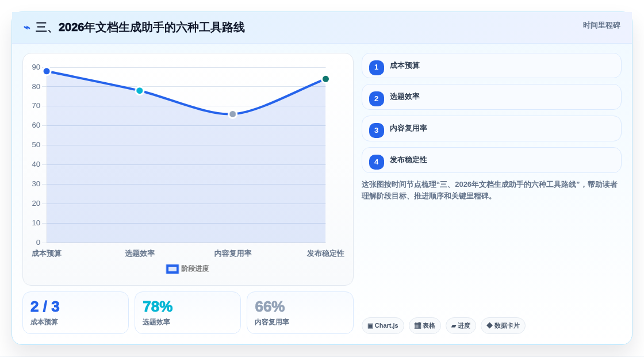Click numbered badge 3 for 内容复用率
This screenshot has height=357, width=644.
[376, 130]
